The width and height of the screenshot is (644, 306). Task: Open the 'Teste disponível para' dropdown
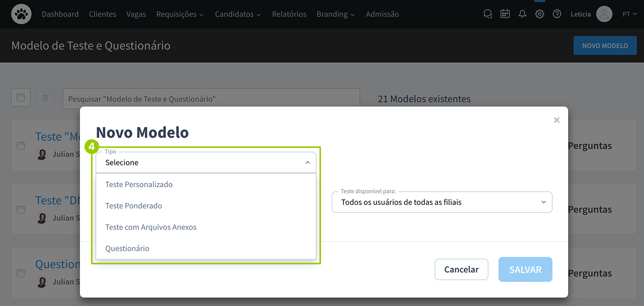[442, 202]
